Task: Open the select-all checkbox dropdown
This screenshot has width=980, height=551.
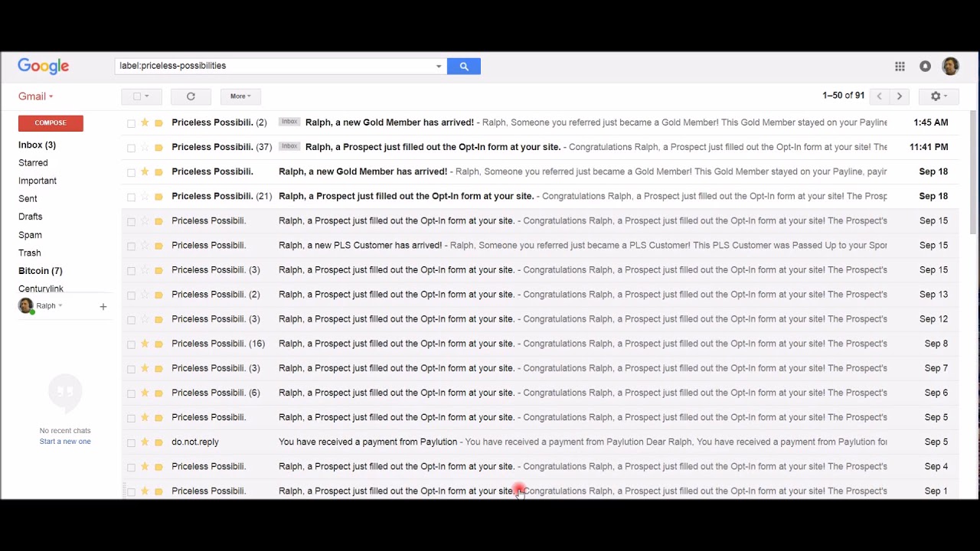Action: tap(141, 96)
